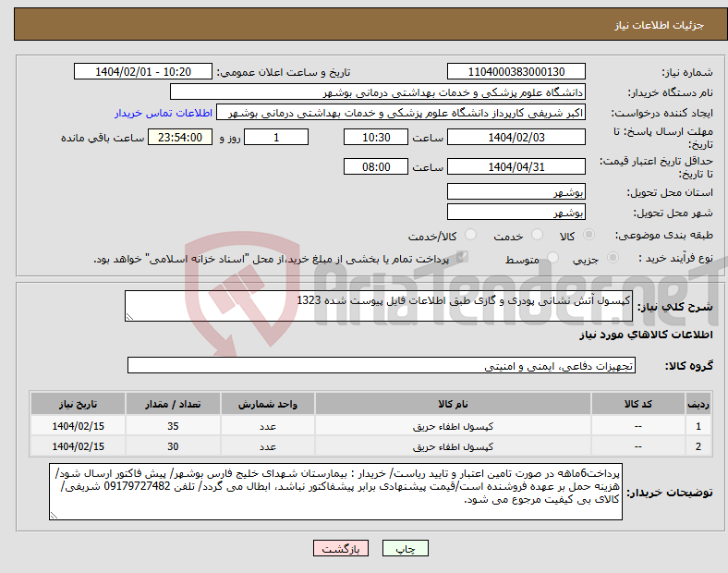Click the نام کالا column header

453,404
